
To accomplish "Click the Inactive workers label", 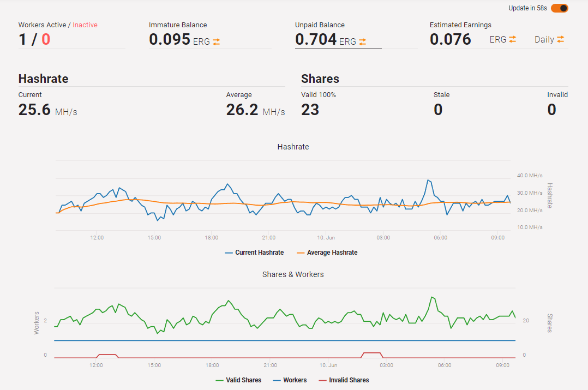I will 85,25.
